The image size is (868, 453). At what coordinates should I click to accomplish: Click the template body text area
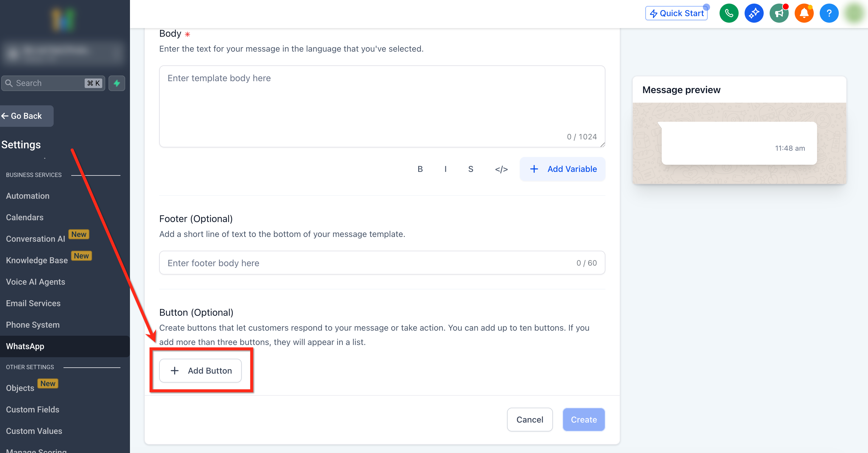[382, 106]
